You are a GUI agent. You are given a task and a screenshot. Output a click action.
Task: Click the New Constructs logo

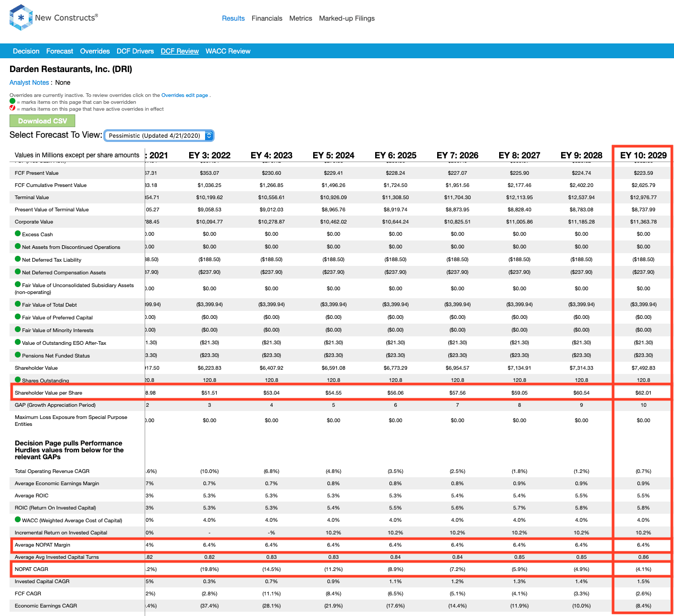pos(54,17)
